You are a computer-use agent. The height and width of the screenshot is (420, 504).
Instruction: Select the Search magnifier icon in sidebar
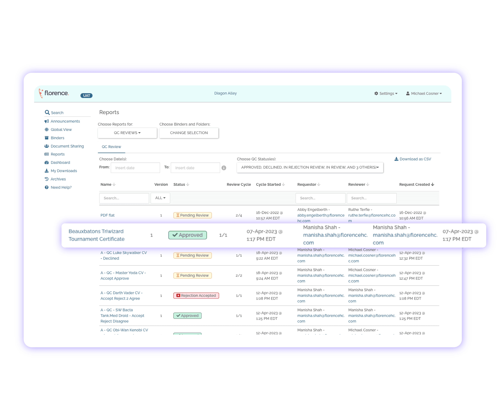(x=47, y=112)
